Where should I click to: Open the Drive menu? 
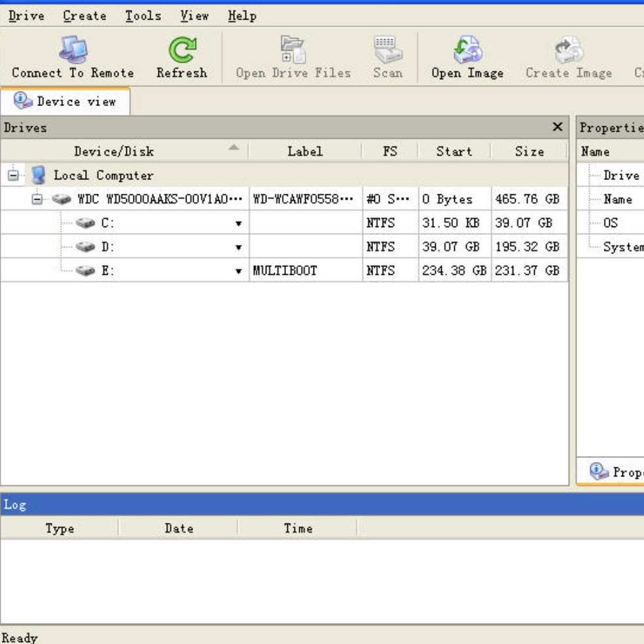pyautogui.click(x=26, y=16)
